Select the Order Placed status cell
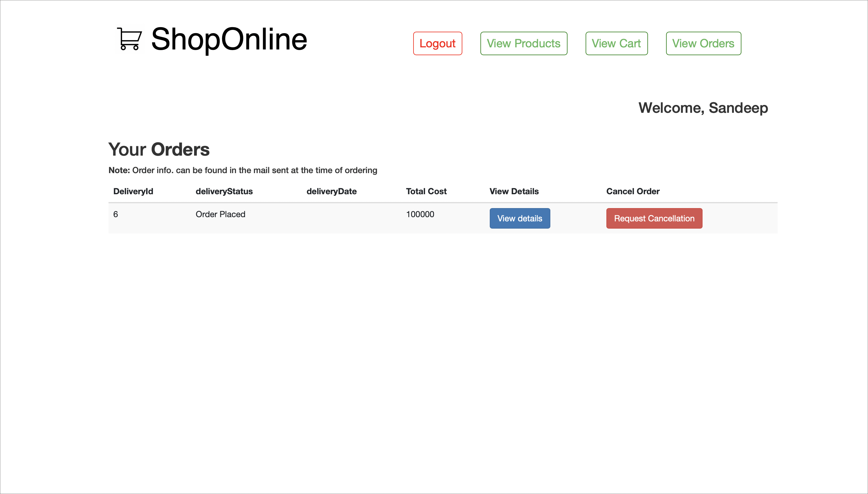This screenshot has height=494, width=868. pos(220,214)
